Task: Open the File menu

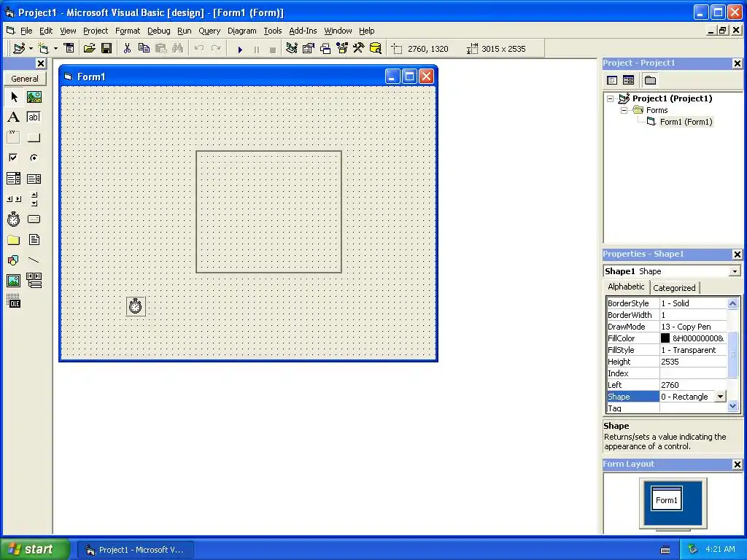Action: [x=26, y=31]
